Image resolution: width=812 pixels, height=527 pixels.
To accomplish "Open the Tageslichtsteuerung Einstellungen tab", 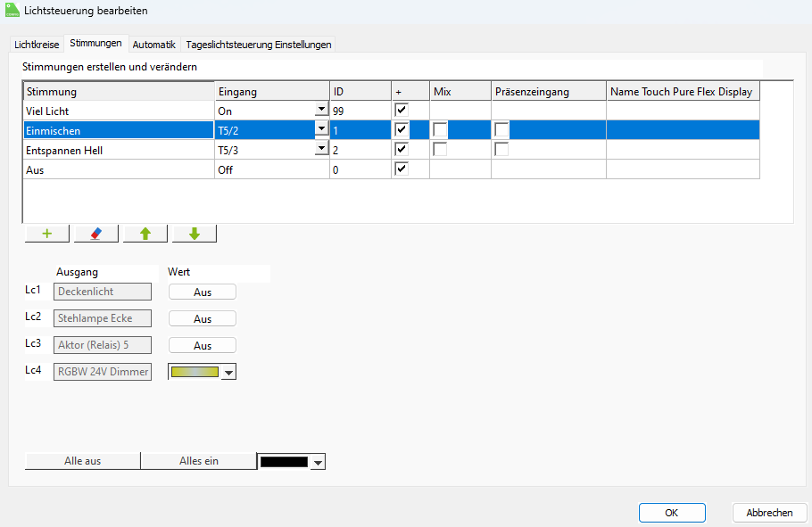I will click(259, 44).
